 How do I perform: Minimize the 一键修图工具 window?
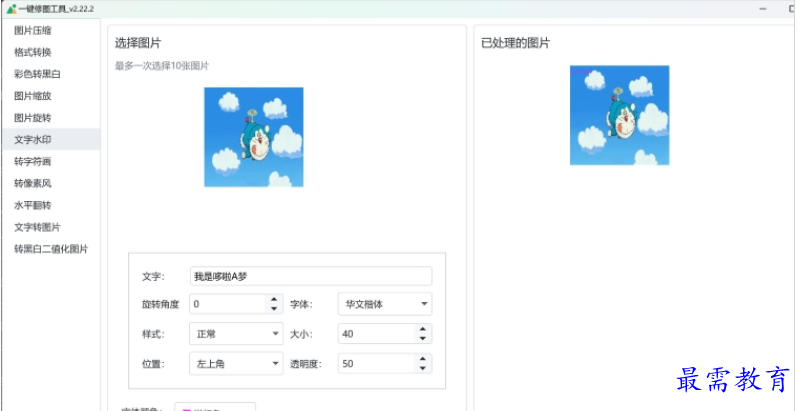763,9
